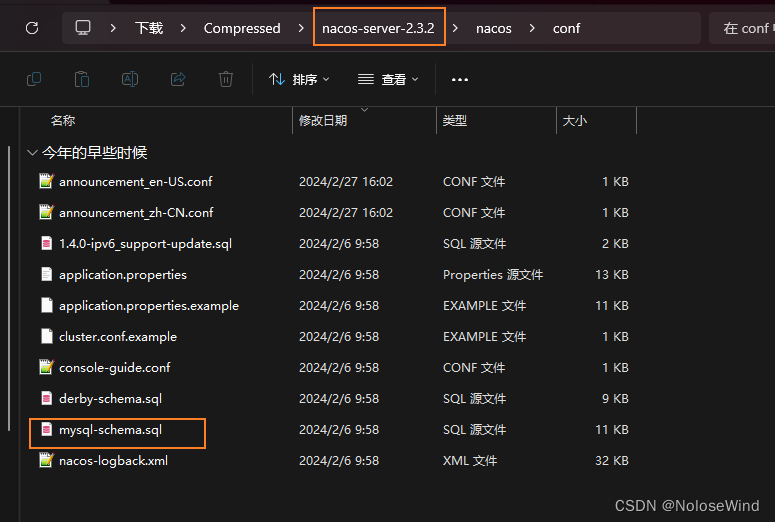This screenshot has height=522, width=775.
Task: Sort by the 大小 column header
Action: (x=574, y=121)
